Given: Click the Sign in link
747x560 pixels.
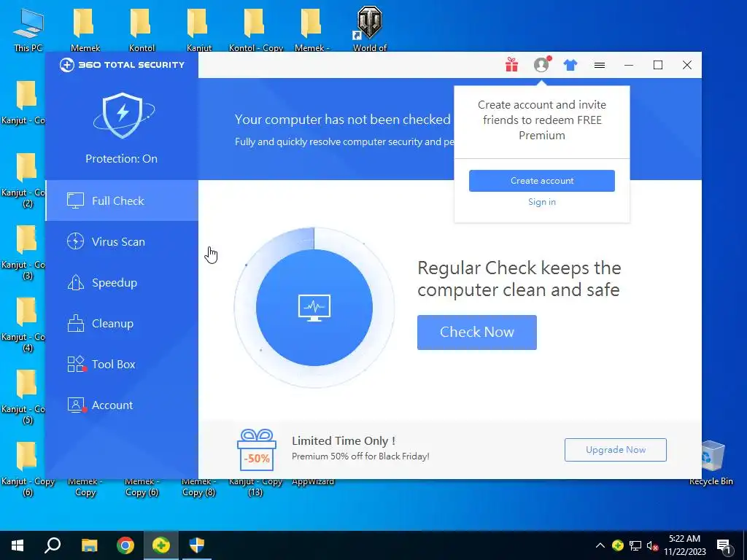Looking at the screenshot, I should click(x=542, y=202).
